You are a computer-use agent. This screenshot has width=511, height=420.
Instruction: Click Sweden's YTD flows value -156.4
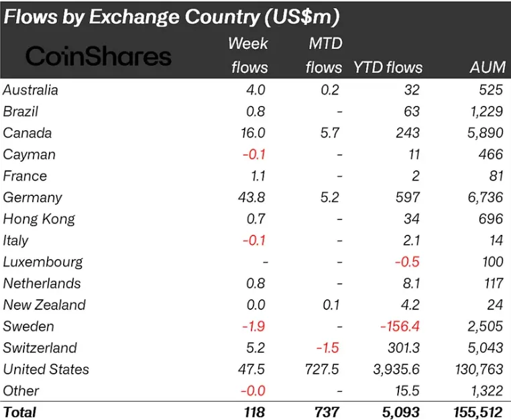click(x=400, y=327)
